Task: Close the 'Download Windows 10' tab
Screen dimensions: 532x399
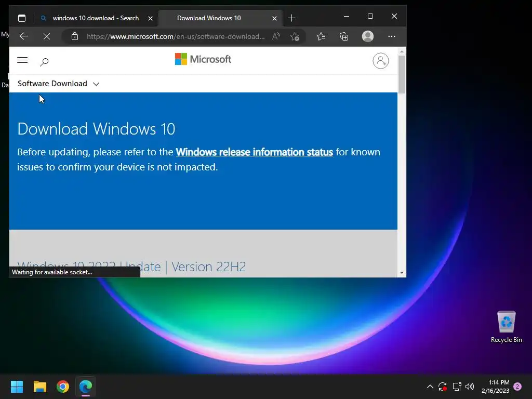Action: tap(274, 18)
